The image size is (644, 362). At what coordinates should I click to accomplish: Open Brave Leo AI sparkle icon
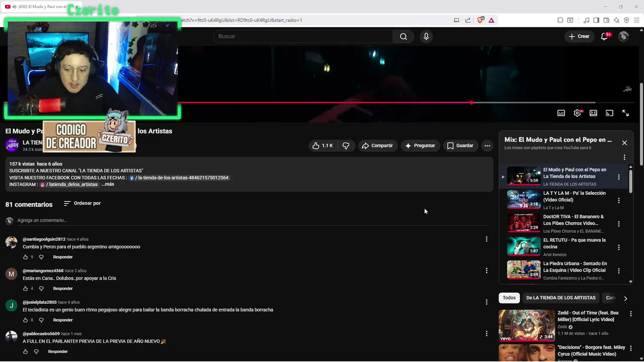[616, 20]
